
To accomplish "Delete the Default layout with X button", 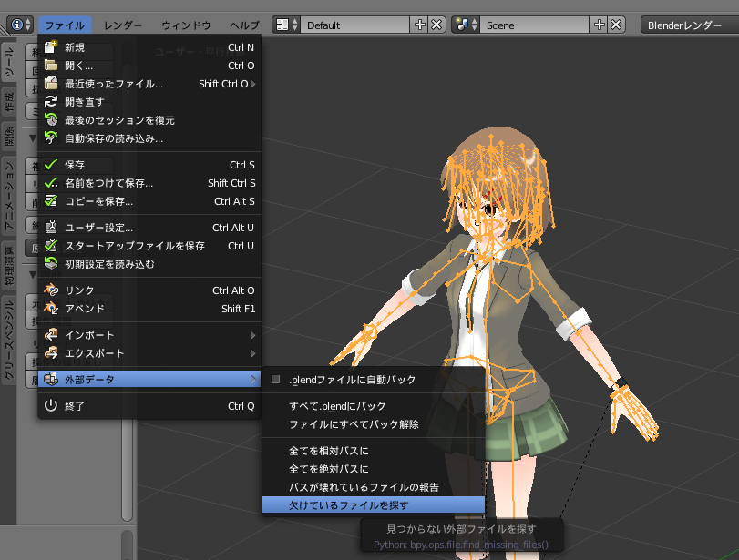I will tap(436, 25).
